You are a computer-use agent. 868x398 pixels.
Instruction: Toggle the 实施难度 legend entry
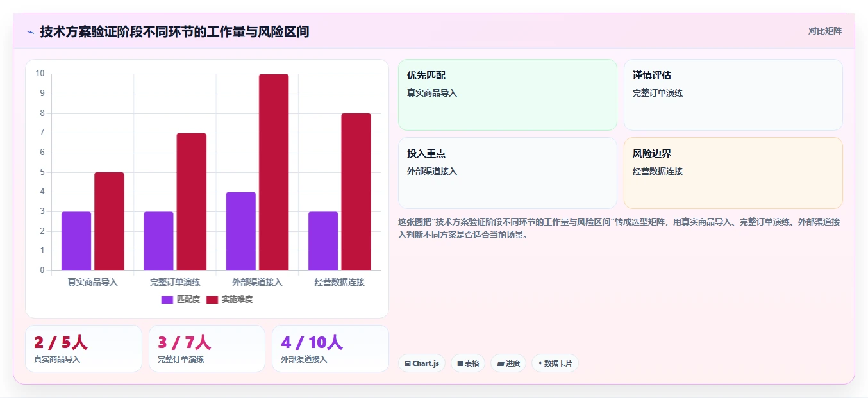point(230,299)
